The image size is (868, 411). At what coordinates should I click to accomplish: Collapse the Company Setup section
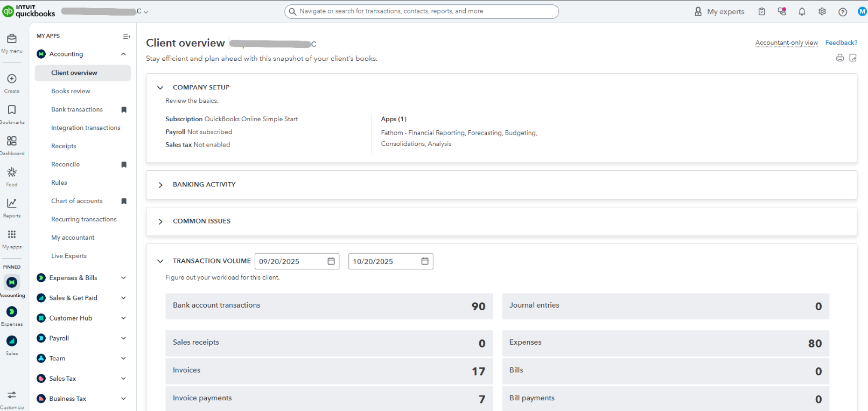click(x=160, y=88)
